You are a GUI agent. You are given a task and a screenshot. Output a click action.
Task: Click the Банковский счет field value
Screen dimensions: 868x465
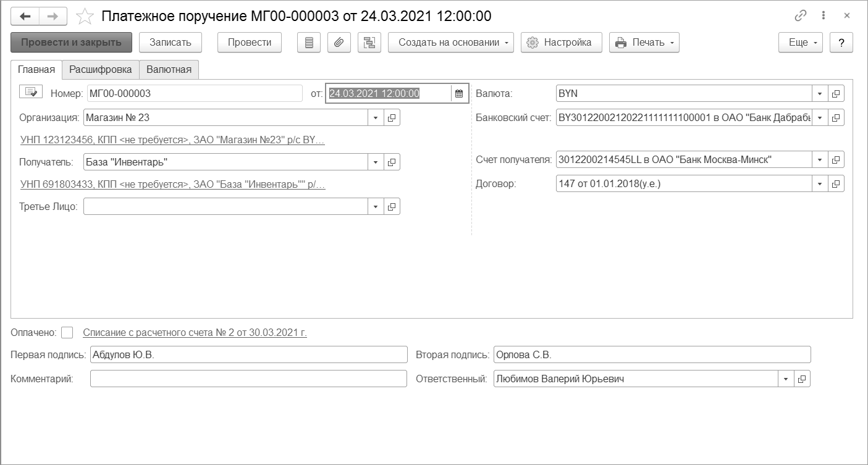point(684,117)
